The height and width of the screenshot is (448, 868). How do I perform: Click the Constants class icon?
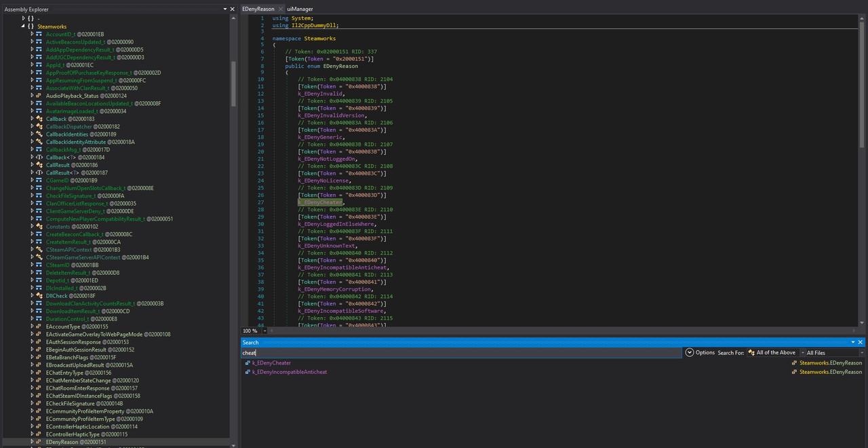pyautogui.click(x=39, y=227)
